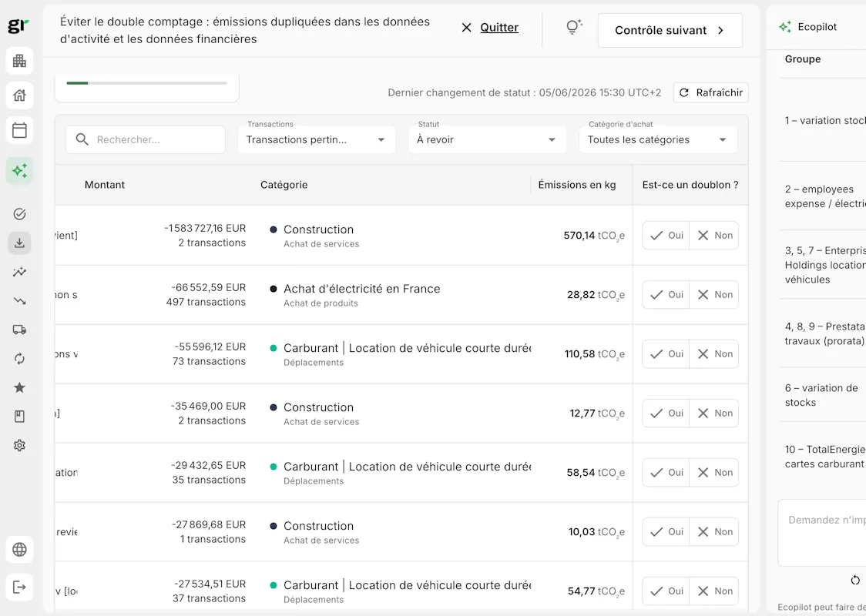
Task: Click the Ecopilot sparkle icon in panel header
Action: (x=785, y=26)
